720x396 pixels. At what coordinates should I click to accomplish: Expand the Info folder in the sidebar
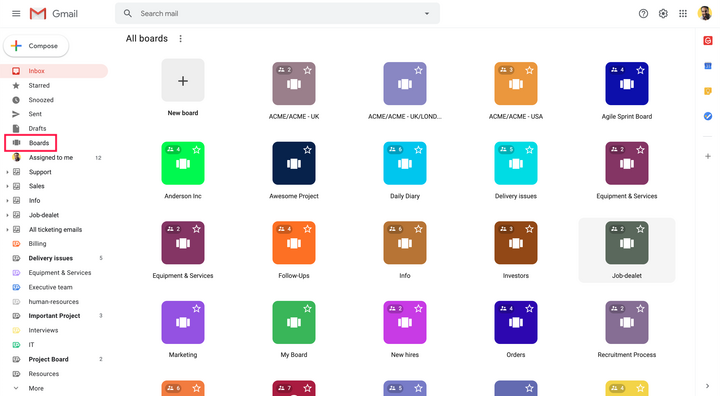click(7, 200)
